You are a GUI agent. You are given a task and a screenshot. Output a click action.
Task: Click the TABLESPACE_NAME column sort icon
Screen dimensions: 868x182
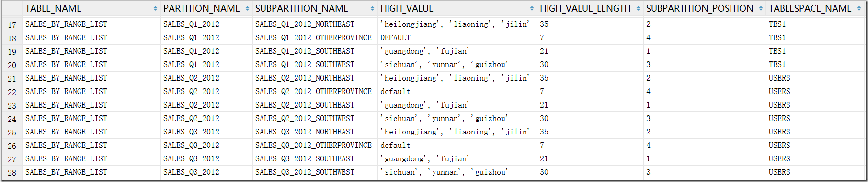tap(859, 9)
